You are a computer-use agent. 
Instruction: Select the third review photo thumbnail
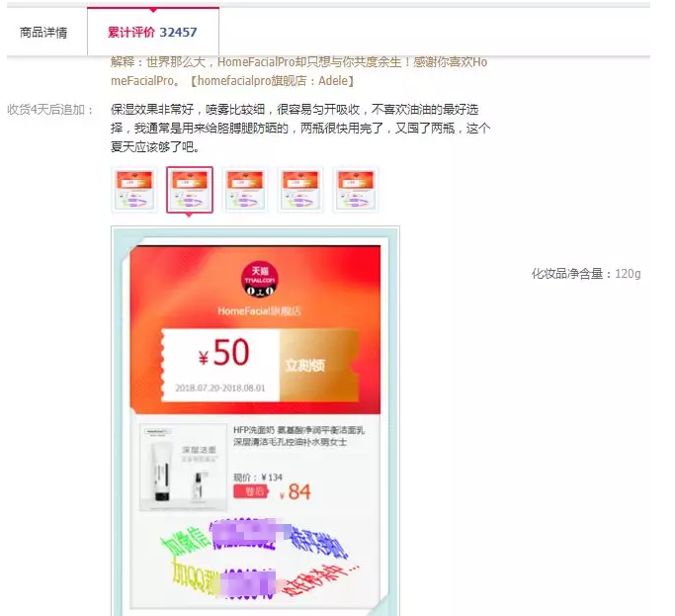[244, 190]
